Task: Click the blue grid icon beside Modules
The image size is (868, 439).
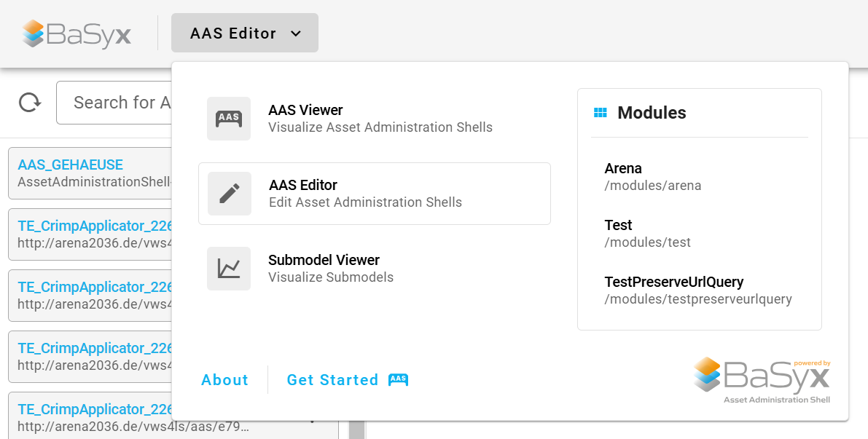Action: 600,113
